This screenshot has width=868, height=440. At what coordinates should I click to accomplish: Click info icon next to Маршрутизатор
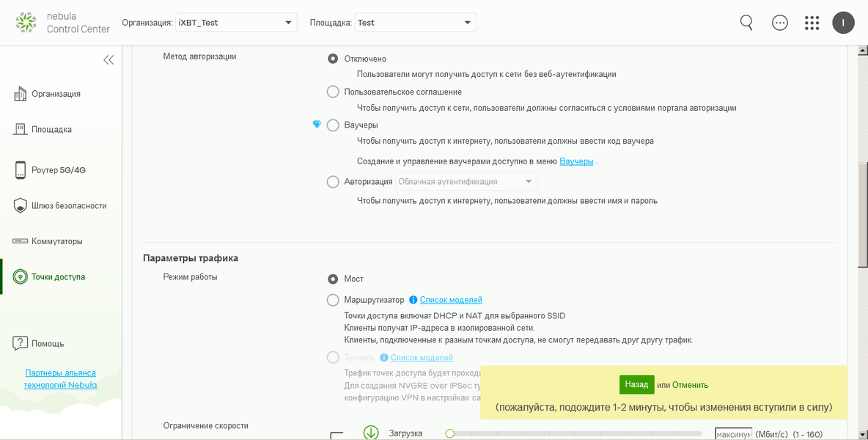pos(413,300)
